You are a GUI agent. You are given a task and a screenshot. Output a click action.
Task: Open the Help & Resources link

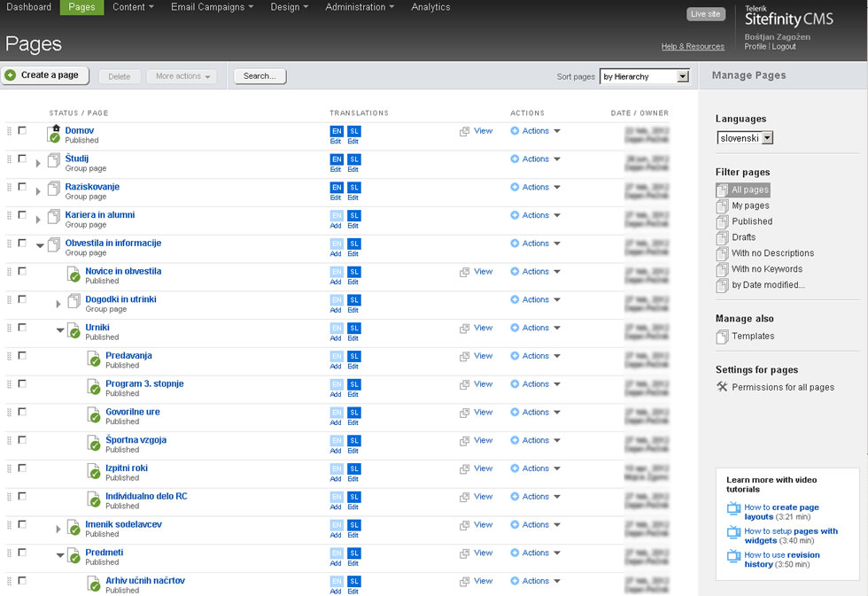pos(692,46)
